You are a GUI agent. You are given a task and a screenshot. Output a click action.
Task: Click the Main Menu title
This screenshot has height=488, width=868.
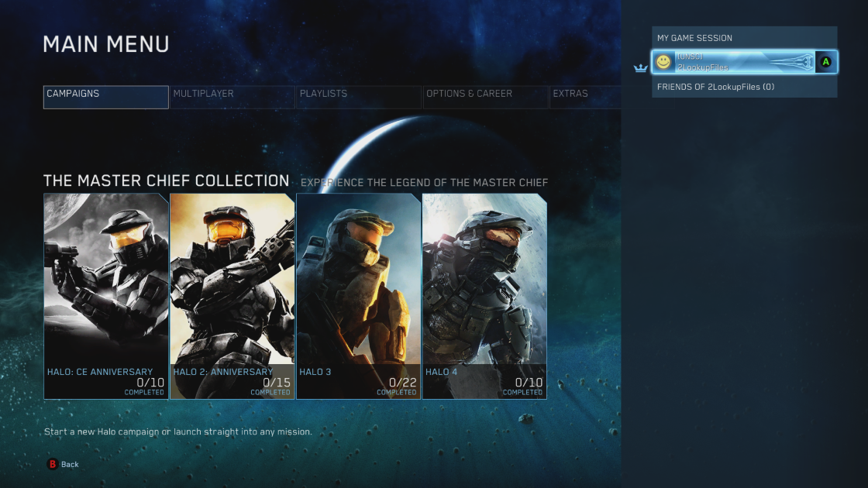(106, 44)
